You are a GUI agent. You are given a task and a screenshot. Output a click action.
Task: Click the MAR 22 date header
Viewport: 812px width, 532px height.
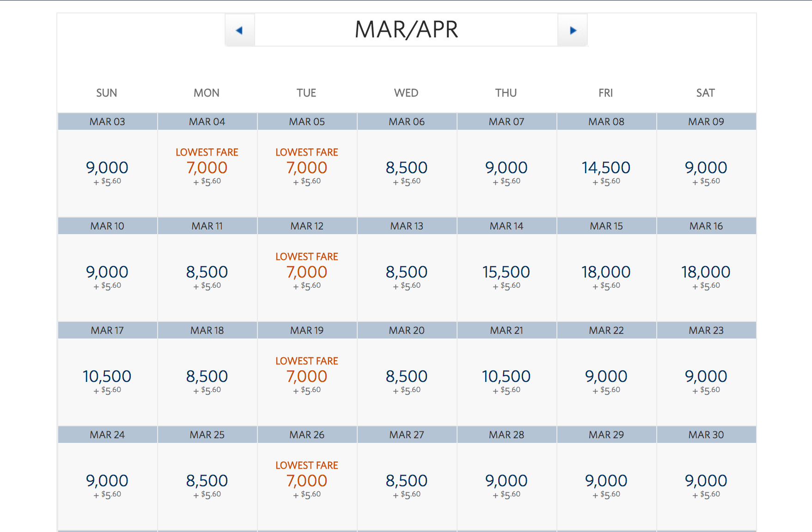(x=606, y=330)
